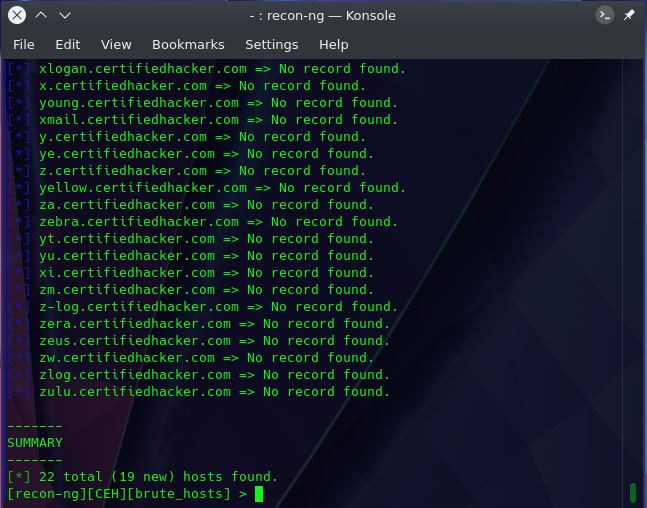Image resolution: width=647 pixels, height=508 pixels.
Task: Click the 'ye.certifiedhacker.com' output line
Action: point(191,154)
